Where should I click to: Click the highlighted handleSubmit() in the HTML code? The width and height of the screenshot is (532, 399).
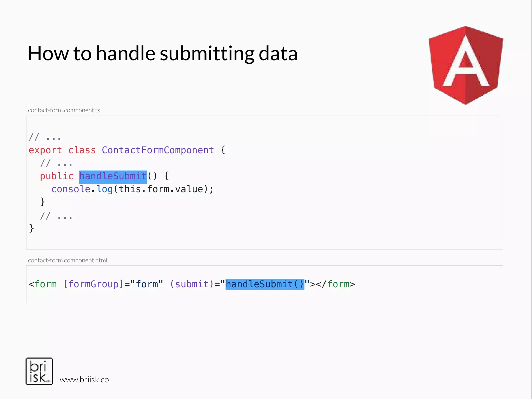pos(265,284)
